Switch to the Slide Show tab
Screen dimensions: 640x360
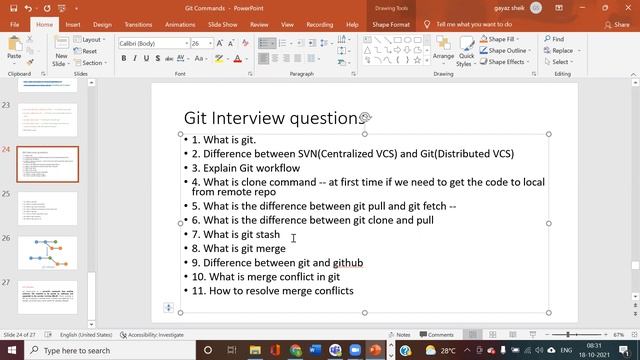[222, 24]
